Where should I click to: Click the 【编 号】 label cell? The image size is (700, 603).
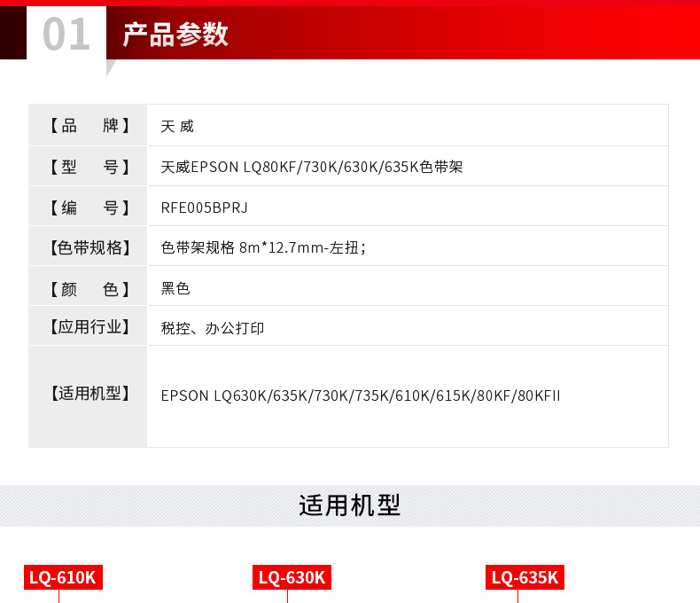88,207
